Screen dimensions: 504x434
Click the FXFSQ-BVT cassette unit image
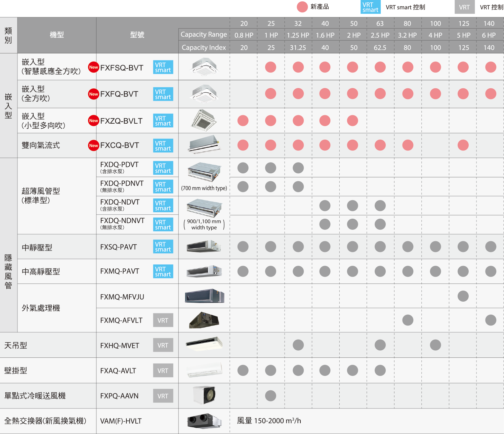click(x=204, y=67)
